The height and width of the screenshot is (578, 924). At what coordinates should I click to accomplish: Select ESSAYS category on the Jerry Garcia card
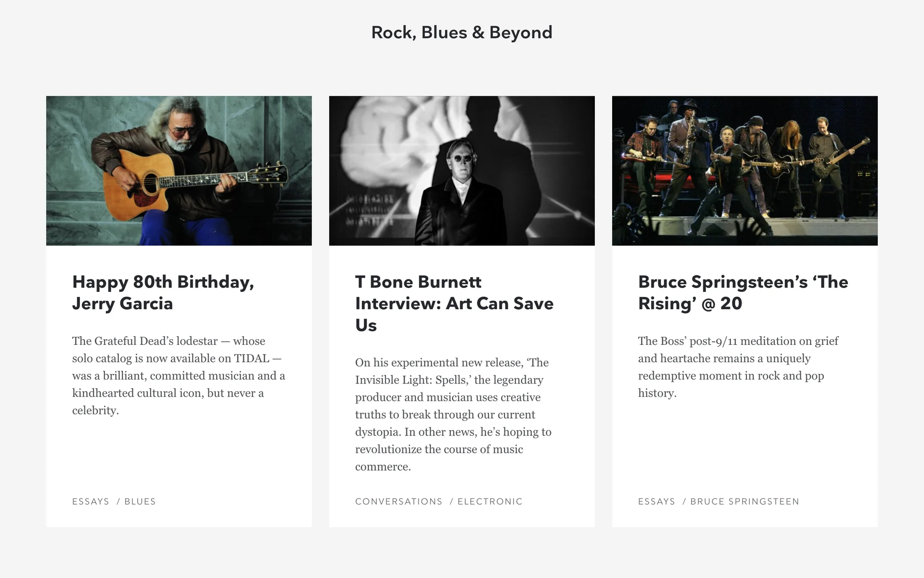pos(90,501)
